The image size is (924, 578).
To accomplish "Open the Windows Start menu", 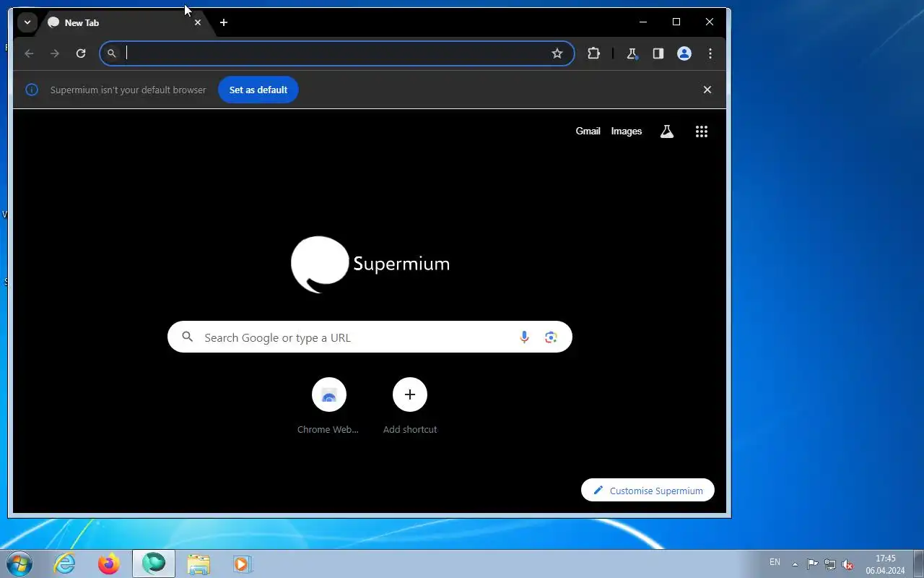I will 19,564.
